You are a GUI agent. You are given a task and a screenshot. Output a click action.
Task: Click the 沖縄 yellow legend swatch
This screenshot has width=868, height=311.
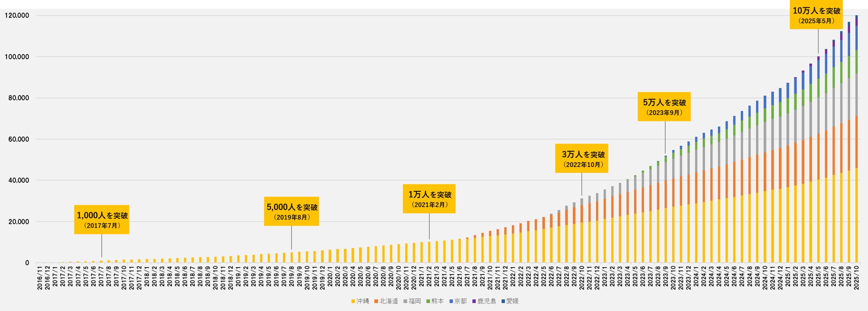click(353, 301)
